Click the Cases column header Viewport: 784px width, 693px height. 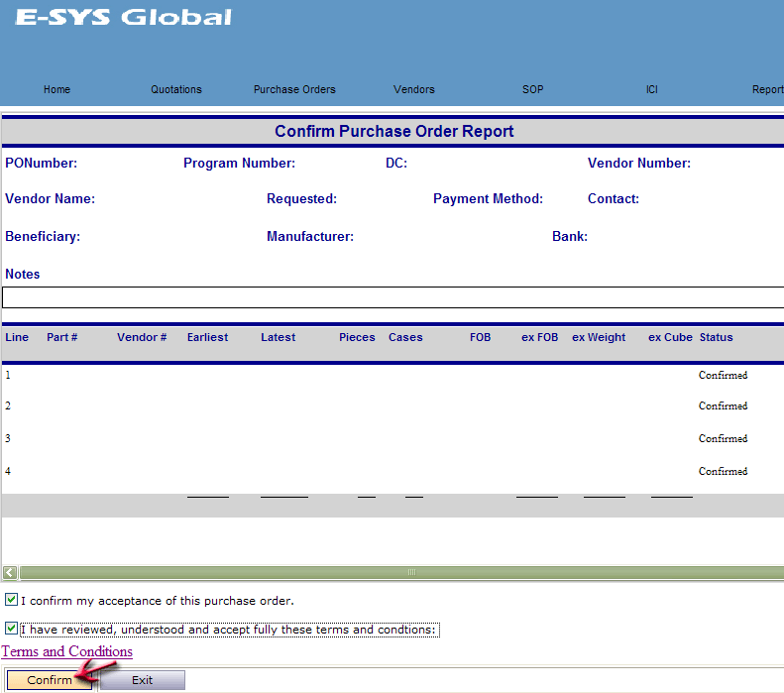(405, 337)
